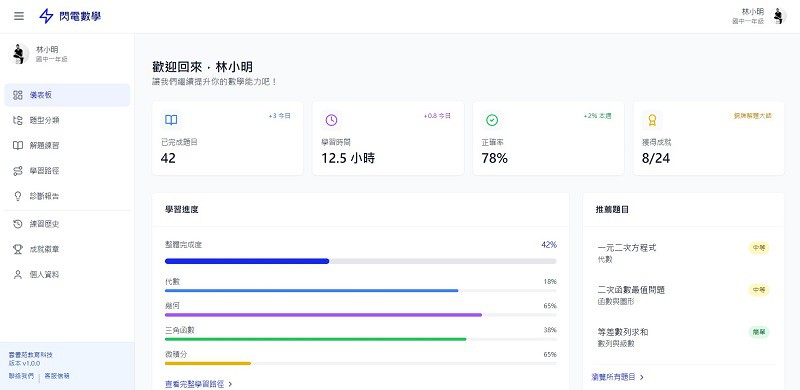Click the book icon on the 已完成題目 card
This screenshot has width=800, height=390.
171,120
